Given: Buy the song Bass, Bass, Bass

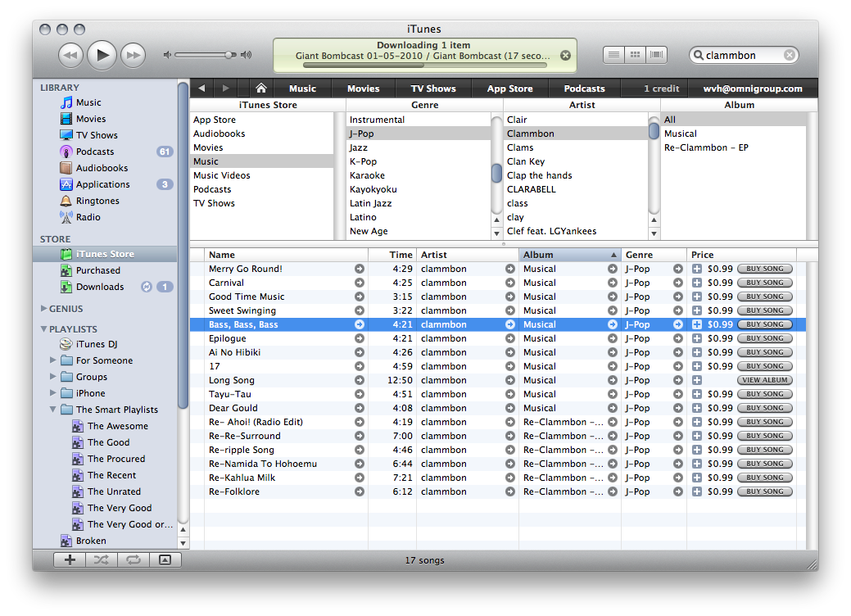Looking at the screenshot, I should pyautogui.click(x=765, y=324).
